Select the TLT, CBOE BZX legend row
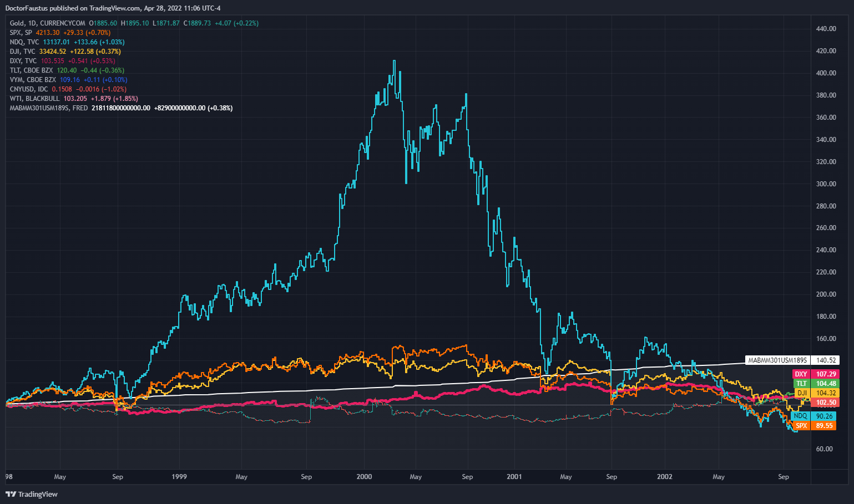The width and height of the screenshot is (854, 504). 67,70
